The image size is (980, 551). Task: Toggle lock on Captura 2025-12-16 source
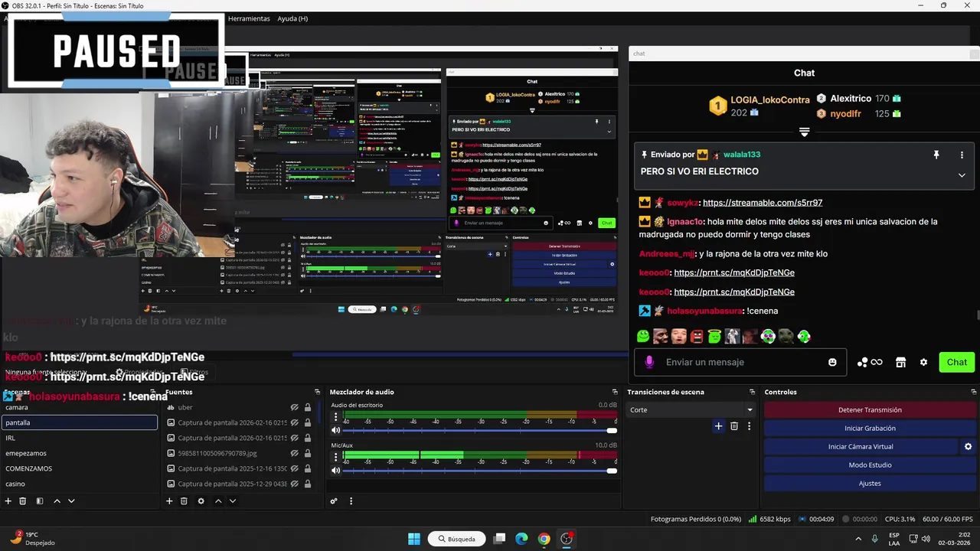[x=308, y=468]
